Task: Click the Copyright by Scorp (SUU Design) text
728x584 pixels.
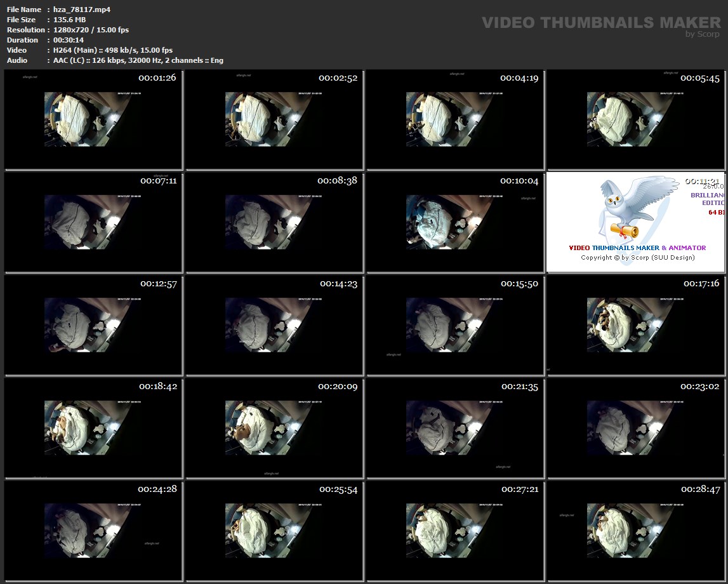Action: 637,258
